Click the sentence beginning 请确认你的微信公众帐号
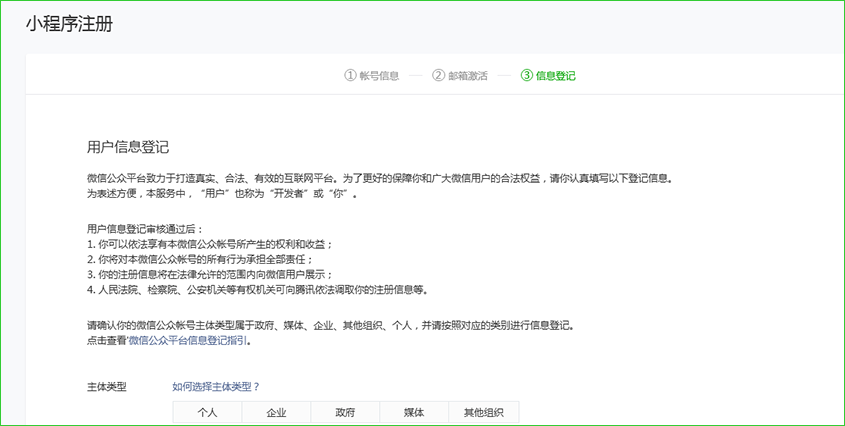 coord(330,325)
